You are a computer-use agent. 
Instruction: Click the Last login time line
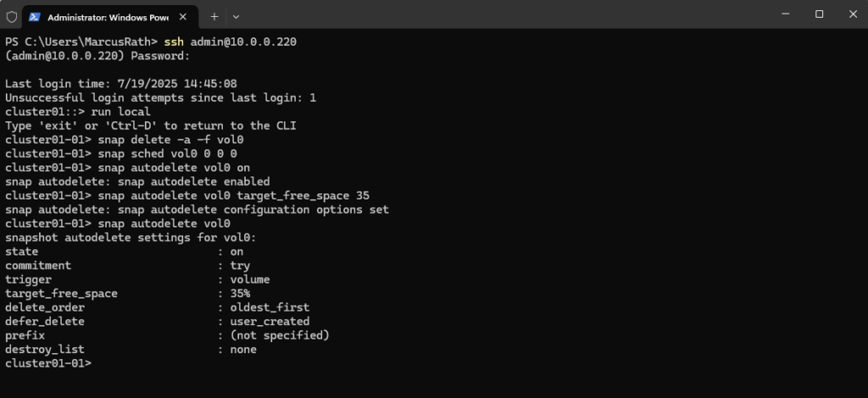coord(121,84)
